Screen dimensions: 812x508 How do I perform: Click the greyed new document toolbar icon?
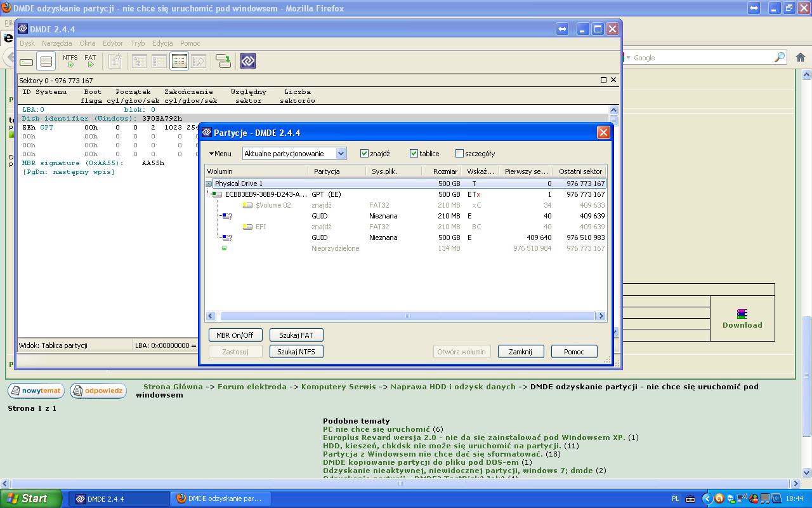[x=115, y=61]
